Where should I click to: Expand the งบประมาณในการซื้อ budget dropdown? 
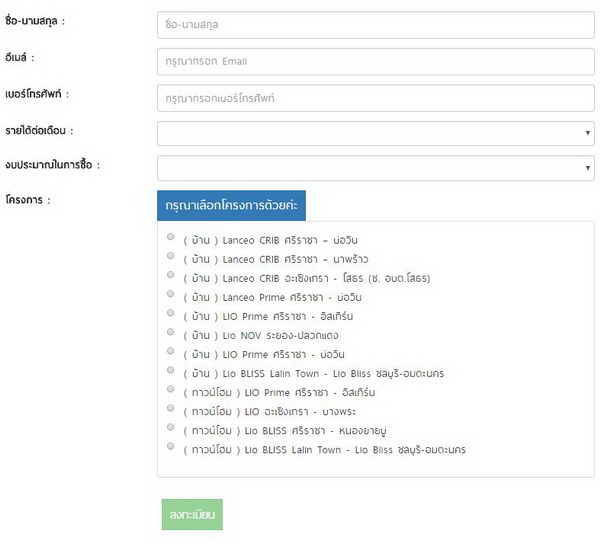[375, 167]
